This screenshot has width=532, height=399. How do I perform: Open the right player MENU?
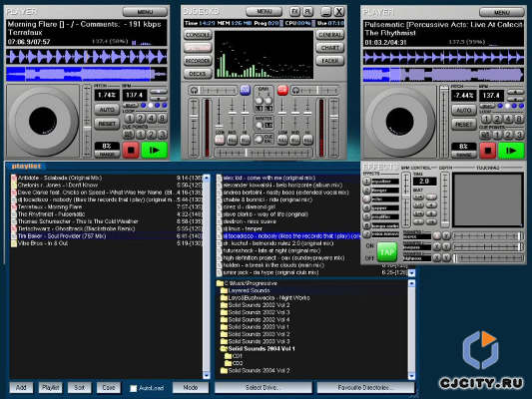[x=502, y=13]
